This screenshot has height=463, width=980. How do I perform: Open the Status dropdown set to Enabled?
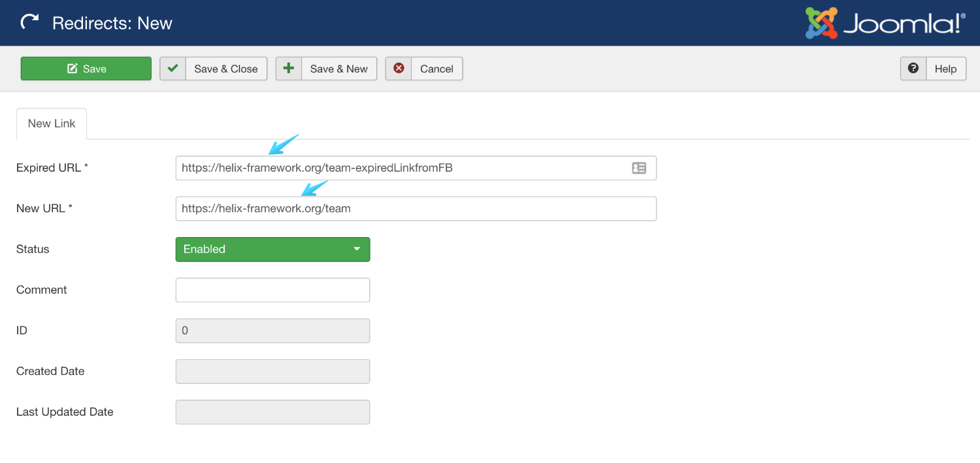(272, 249)
